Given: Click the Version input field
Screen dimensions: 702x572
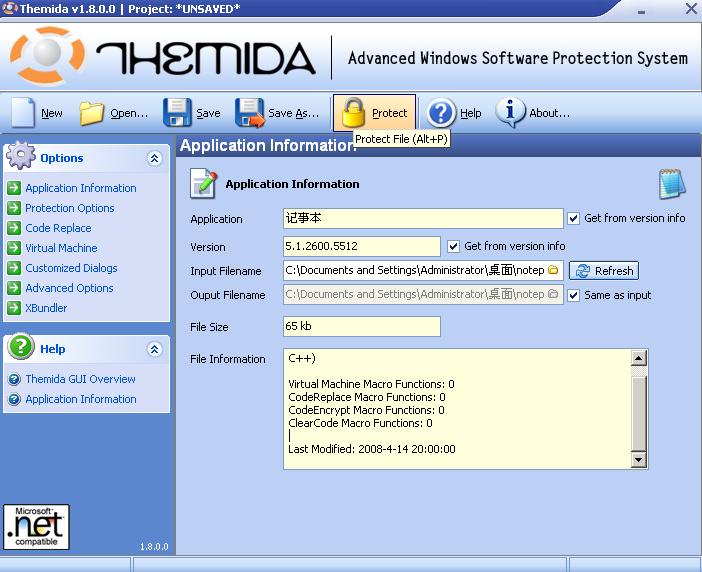Looking at the screenshot, I should (362, 246).
